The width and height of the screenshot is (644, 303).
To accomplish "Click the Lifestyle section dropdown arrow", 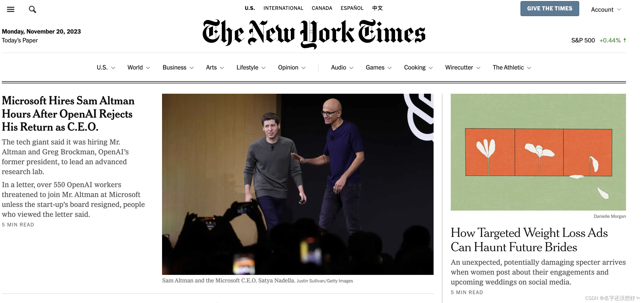I will pyautogui.click(x=265, y=67).
